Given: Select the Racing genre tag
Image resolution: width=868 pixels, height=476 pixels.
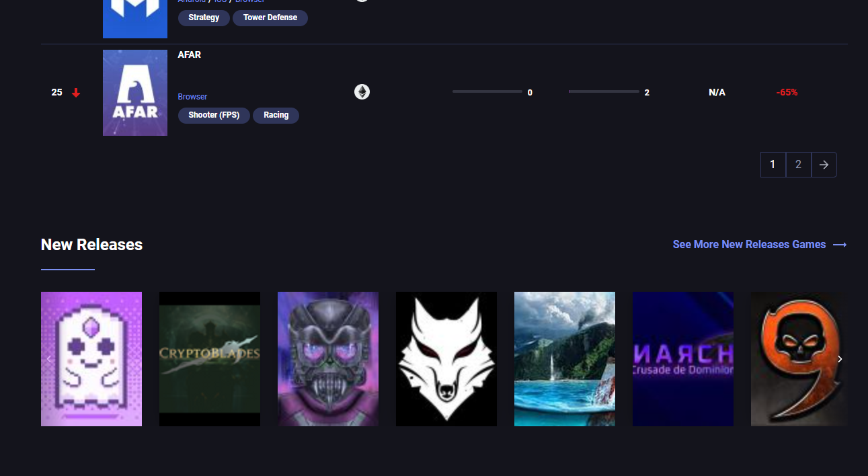Looking at the screenshot, I should click(276, 115).
